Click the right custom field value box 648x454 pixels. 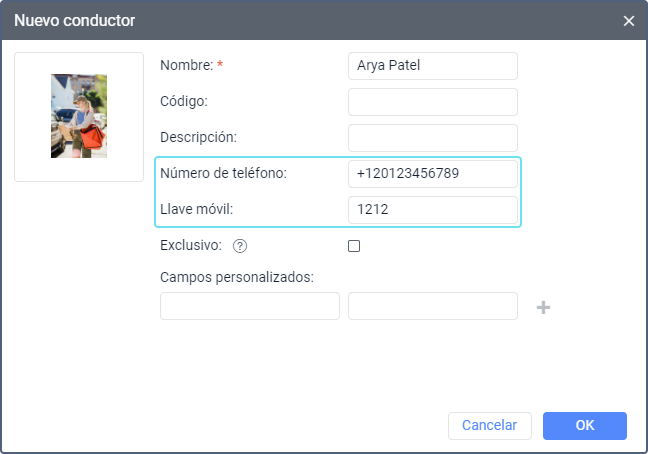pos(432,306)
